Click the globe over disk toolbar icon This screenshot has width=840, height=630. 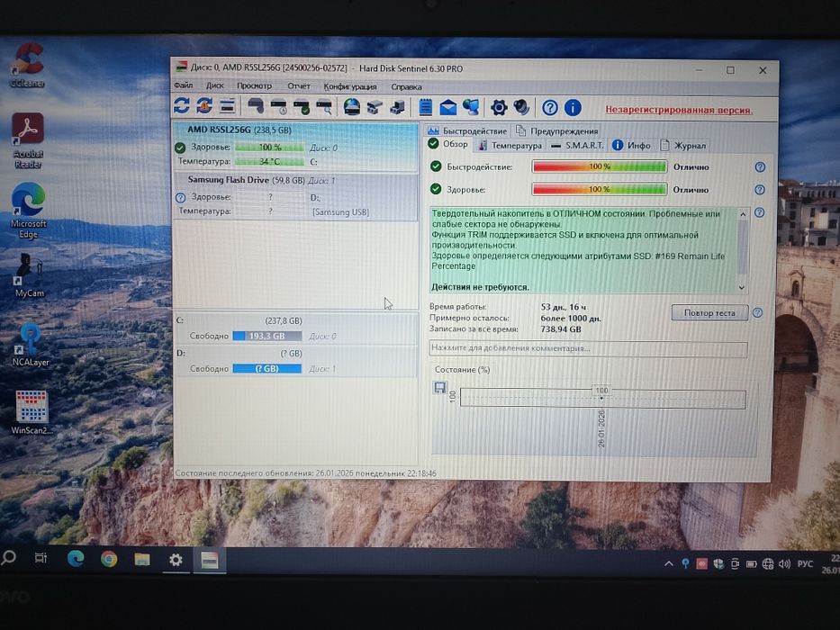(352, 106)
